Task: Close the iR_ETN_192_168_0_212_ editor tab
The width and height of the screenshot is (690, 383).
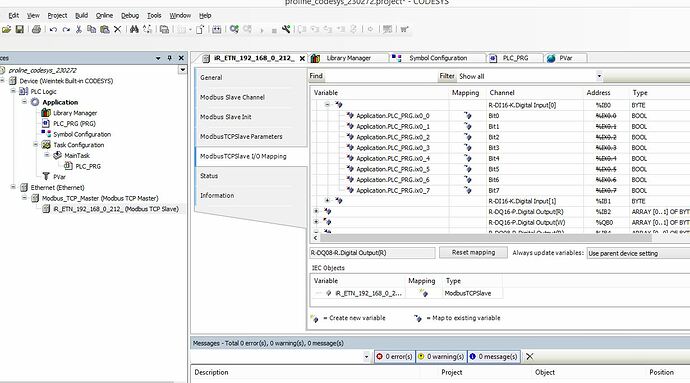Action: [302, 58]
